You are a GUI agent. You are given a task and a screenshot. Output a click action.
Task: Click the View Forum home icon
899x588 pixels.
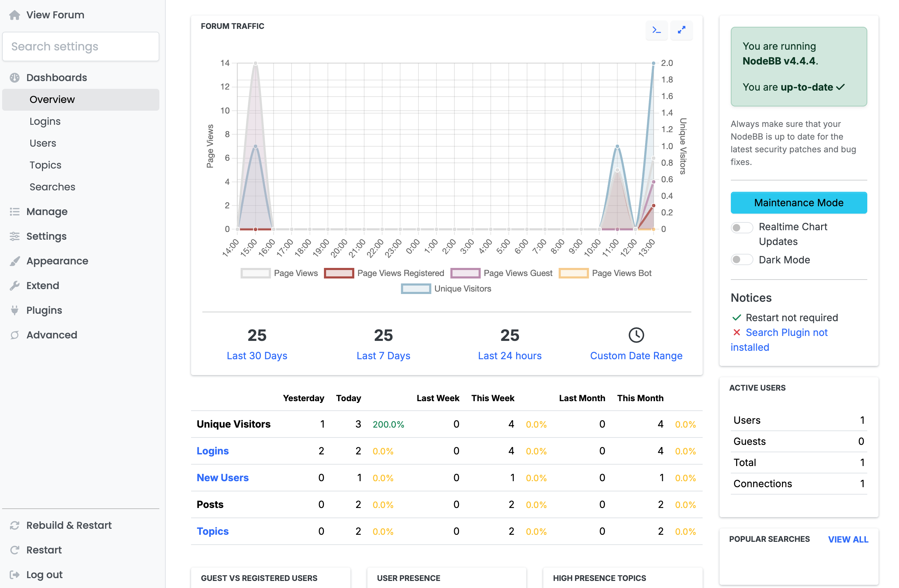click(x=15, y=15)
